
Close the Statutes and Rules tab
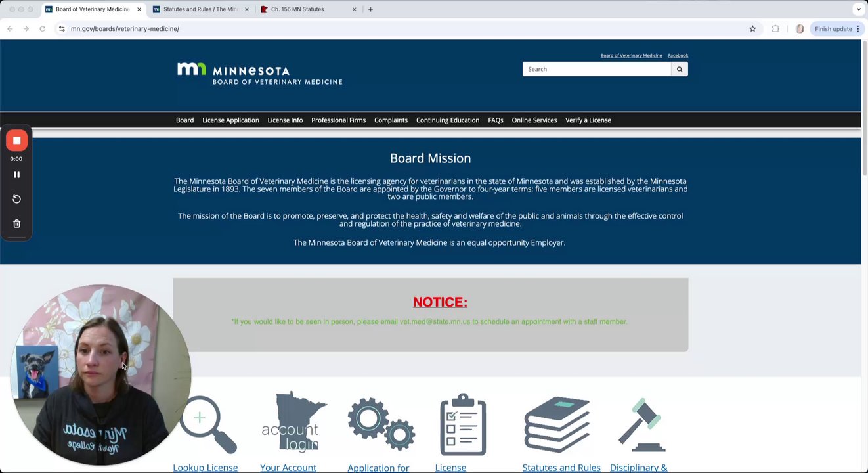247,9
